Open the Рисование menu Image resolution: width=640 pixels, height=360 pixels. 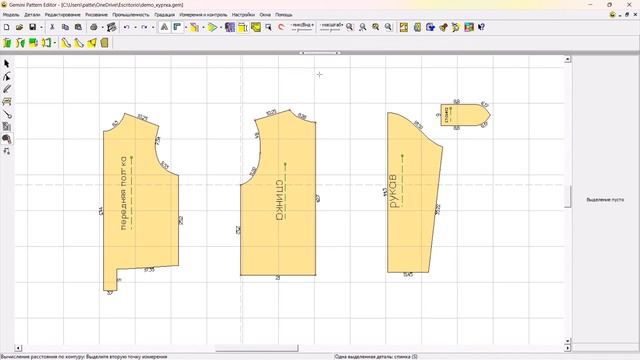[x=96, y=15]
